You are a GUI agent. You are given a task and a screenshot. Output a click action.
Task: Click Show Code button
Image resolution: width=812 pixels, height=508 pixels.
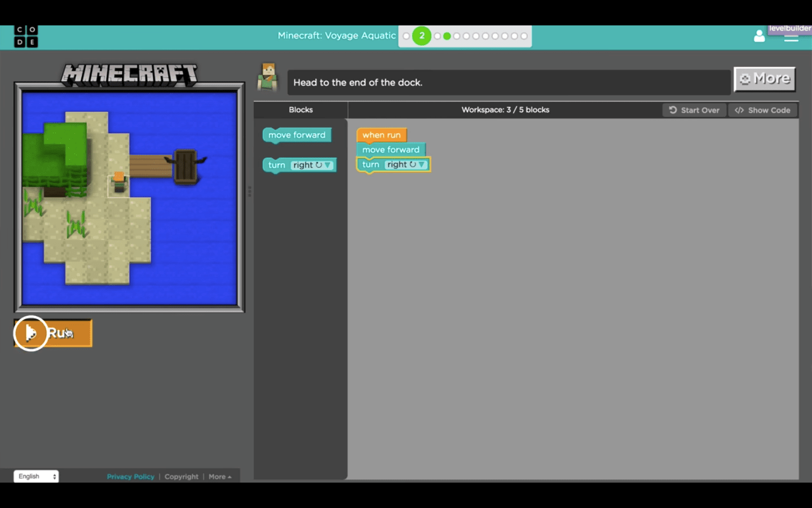click(762, 110)
